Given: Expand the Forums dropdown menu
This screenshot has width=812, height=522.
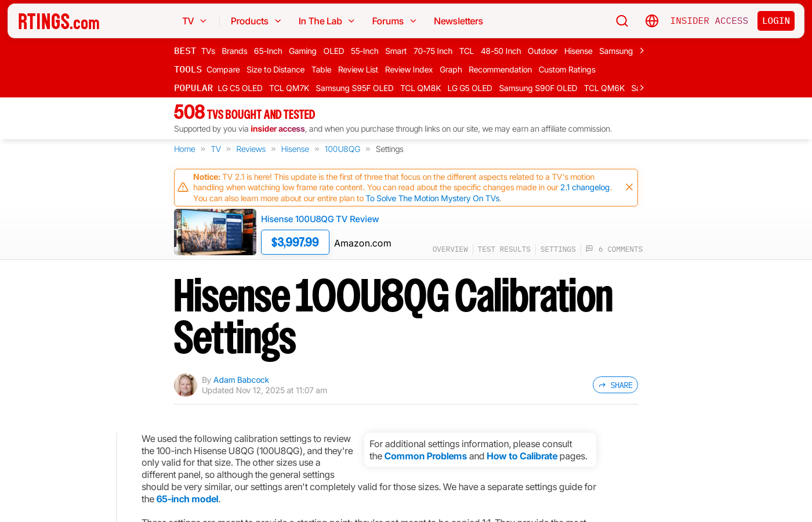Looking at the screenshot, I should (x=394, y=21).
